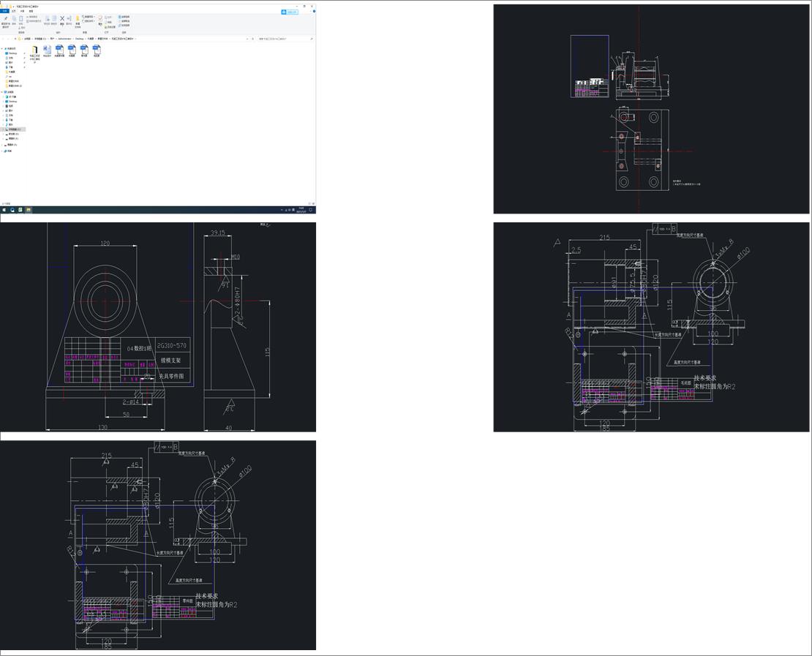Click the Explorer search box
Image resolution: width=812 pixels, height=656 pixels.
285,39
